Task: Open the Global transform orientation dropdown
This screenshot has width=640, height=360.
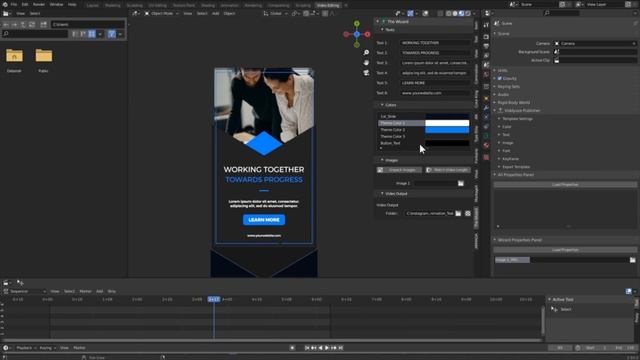Action: pos(276,13)
